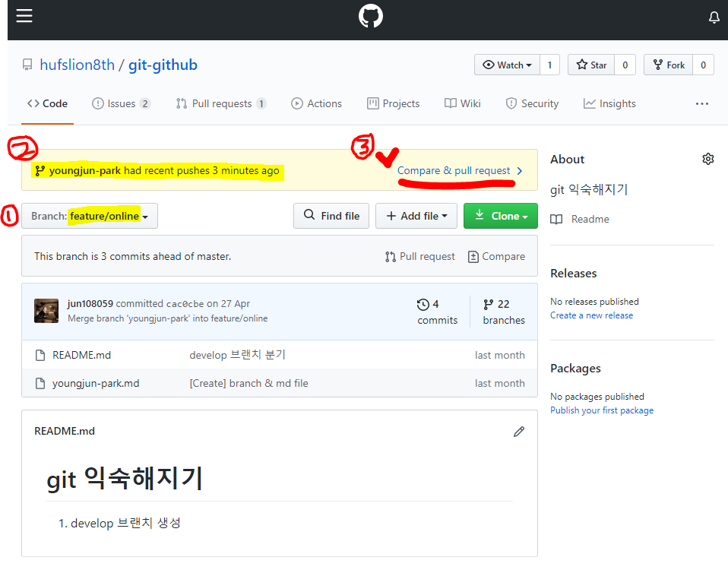Click the repository book icon beside hufslion8th
Screen dimensions: 728x573
pyautogui.click(x=27, y=65)
